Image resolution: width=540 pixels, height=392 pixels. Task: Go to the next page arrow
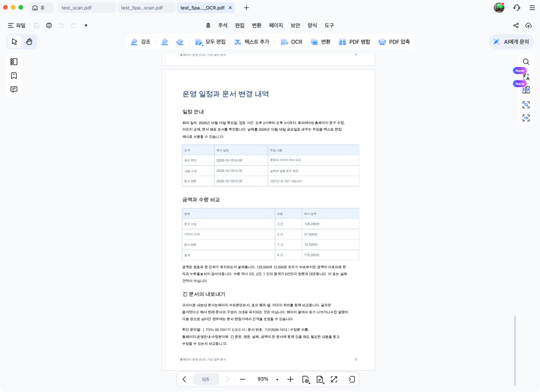(x=228, y=379)
